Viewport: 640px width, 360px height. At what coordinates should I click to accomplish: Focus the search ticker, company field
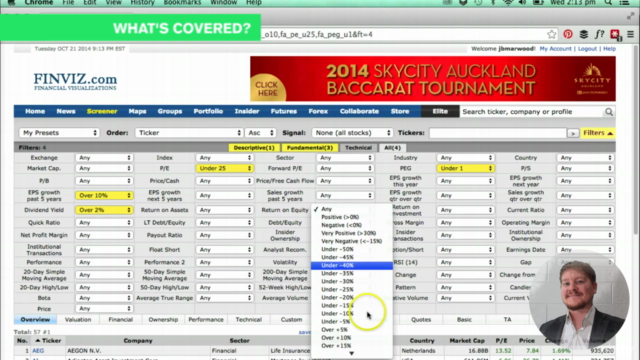531,112
